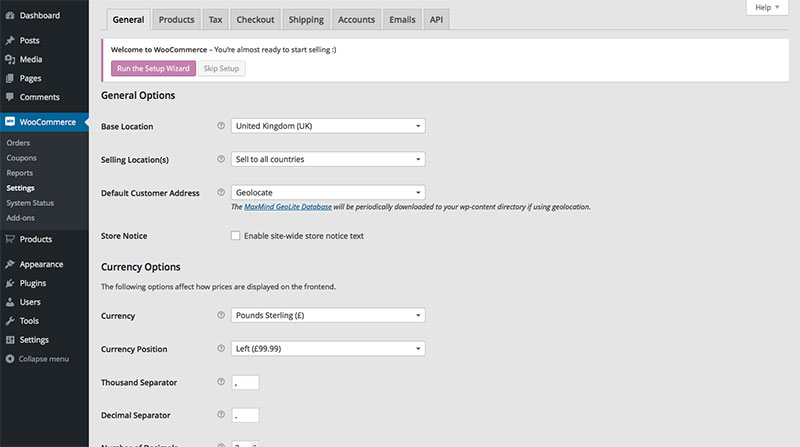Open the Currency Position dropdown
The height and width of the screenshot is (447, 800).
[x=328, y=349]
